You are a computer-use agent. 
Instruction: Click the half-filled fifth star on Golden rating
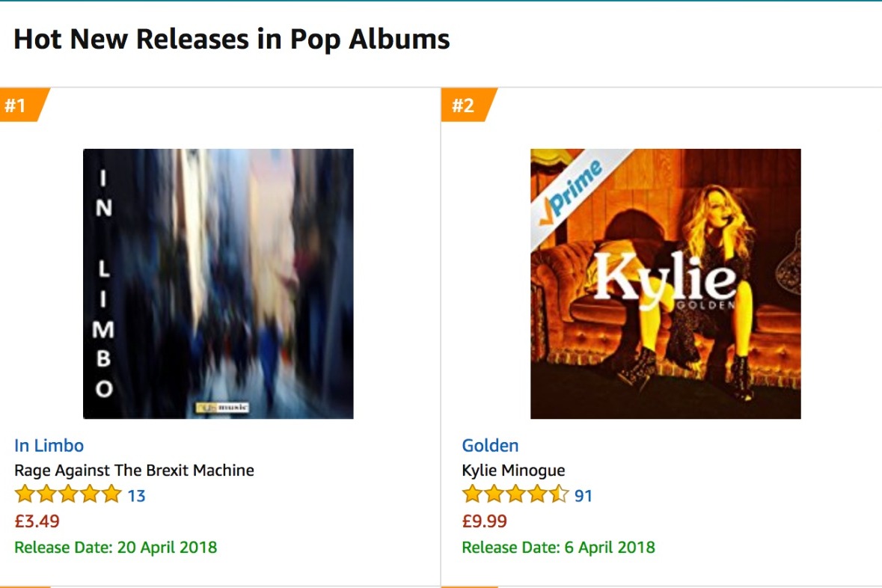[x=559, y=494]
